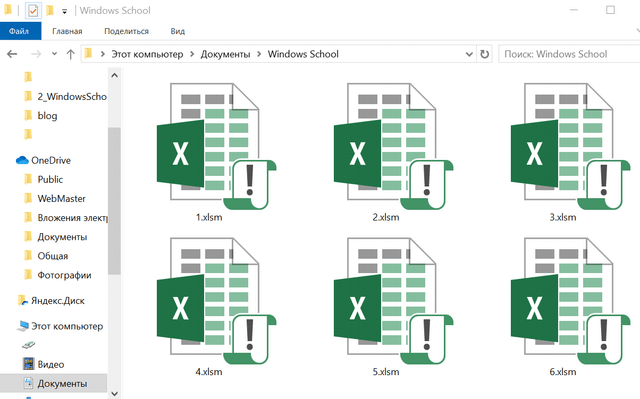Click the 6.xlsm file name label

(562, 372)
